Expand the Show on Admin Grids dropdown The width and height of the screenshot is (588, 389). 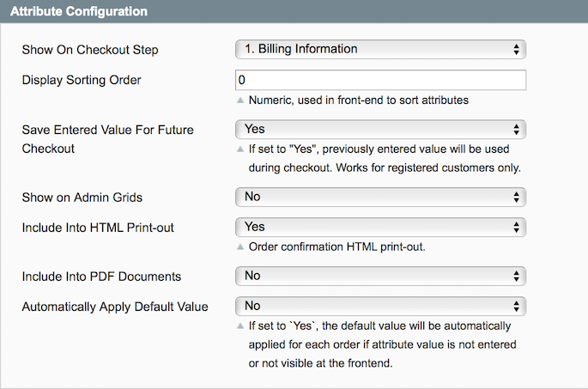click(380, 197)
